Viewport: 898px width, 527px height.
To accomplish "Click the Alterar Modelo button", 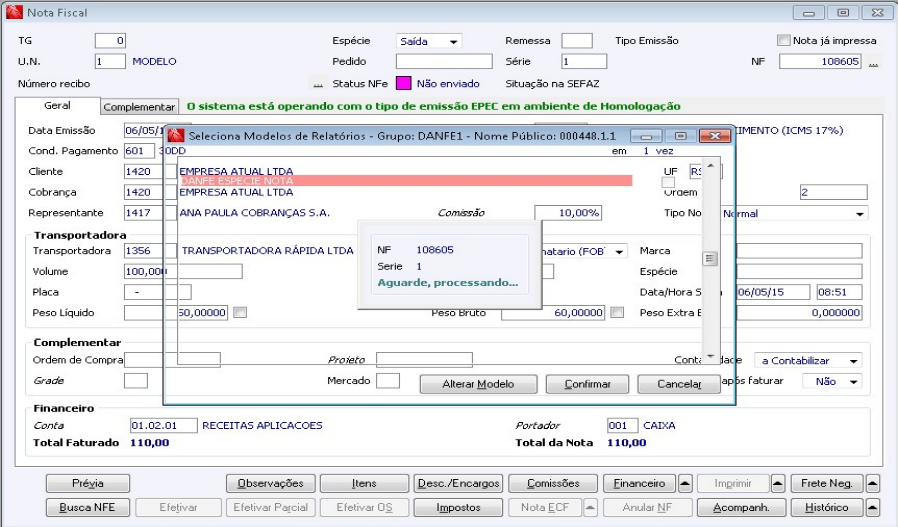I will click(x=478, y=384).
